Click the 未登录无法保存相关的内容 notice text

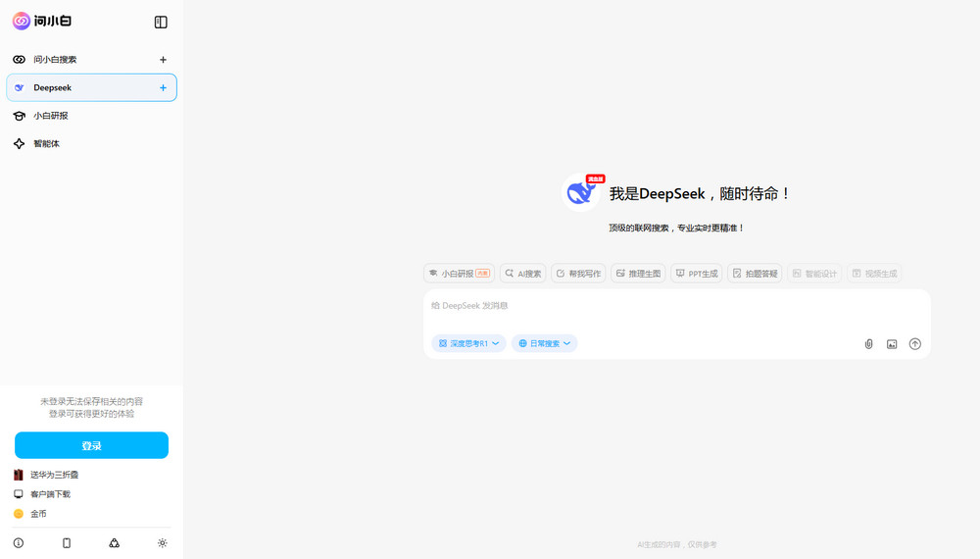[x=92, y=401]
